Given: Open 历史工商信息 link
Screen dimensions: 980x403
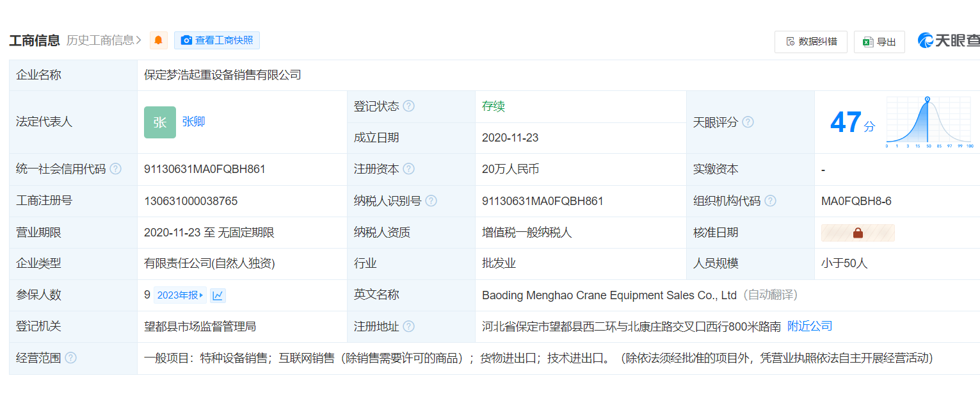Looking at the screenshot, I should pos(104,40).
